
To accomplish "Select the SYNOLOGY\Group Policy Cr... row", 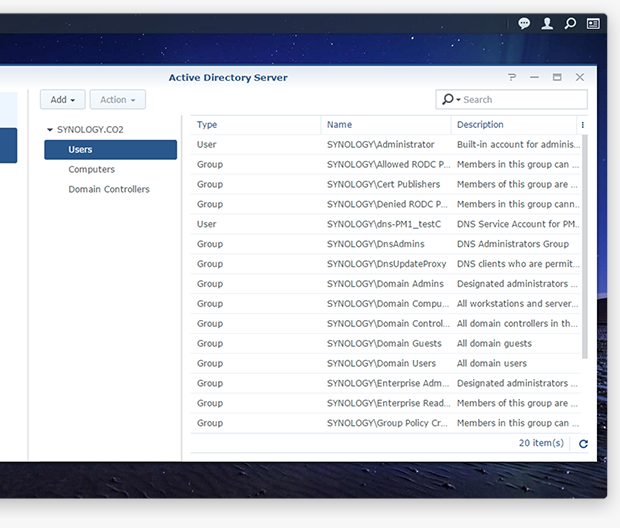I will pos(386,423).
